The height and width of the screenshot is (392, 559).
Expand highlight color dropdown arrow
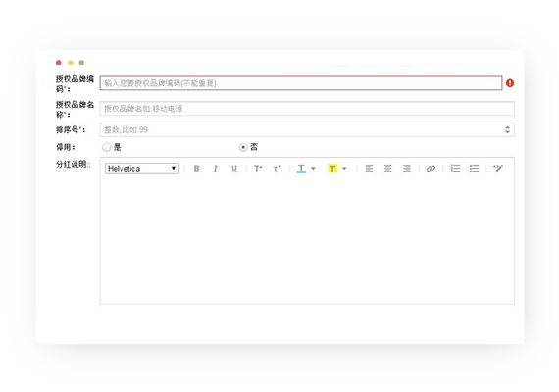344,169
